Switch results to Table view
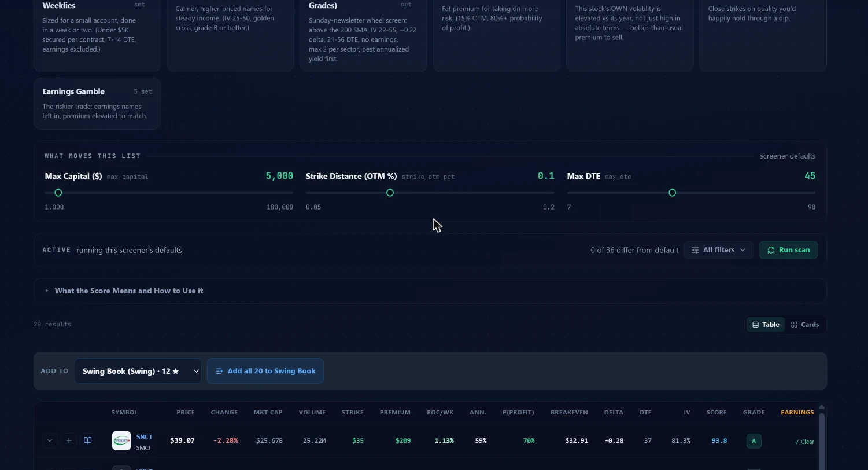This screenshot has width=868, height=470. [x=766, y=325]
